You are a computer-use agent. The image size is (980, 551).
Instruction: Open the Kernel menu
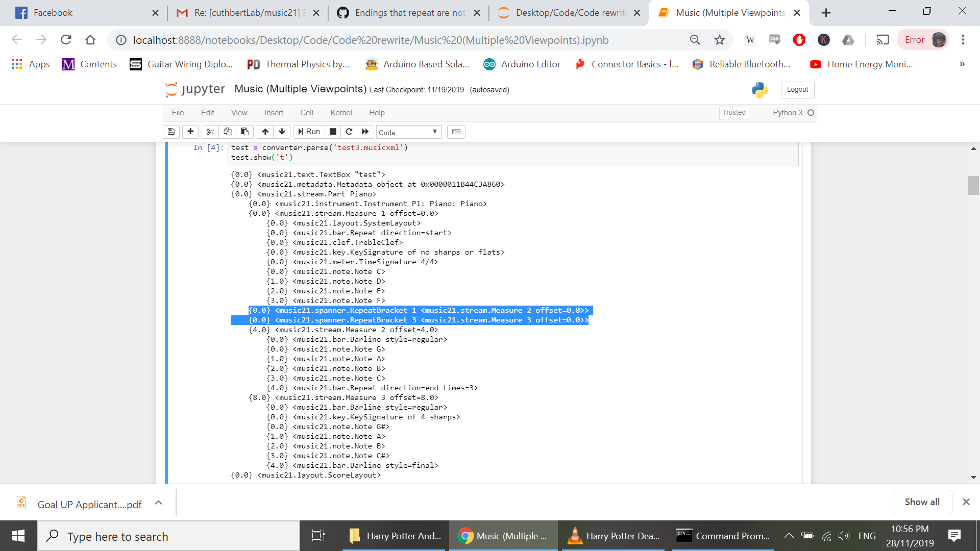pyautogui.click(x=341, y=112)
